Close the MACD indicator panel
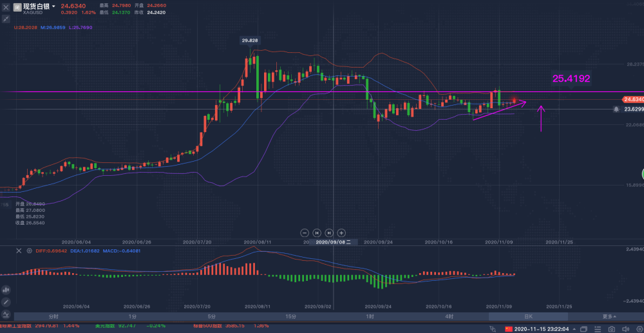Image resolution: width=644 pixels, height=333 pixels. (18, 251)
